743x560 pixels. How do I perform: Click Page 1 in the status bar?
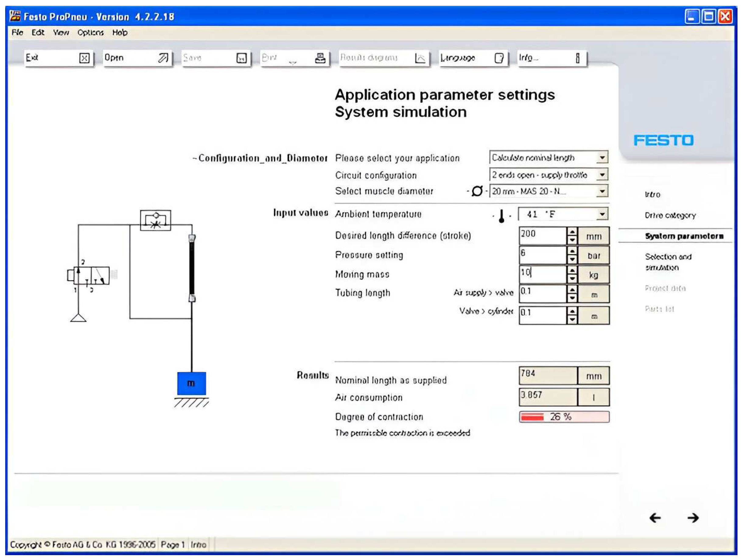pyautogui.click(x=173, y=544)
